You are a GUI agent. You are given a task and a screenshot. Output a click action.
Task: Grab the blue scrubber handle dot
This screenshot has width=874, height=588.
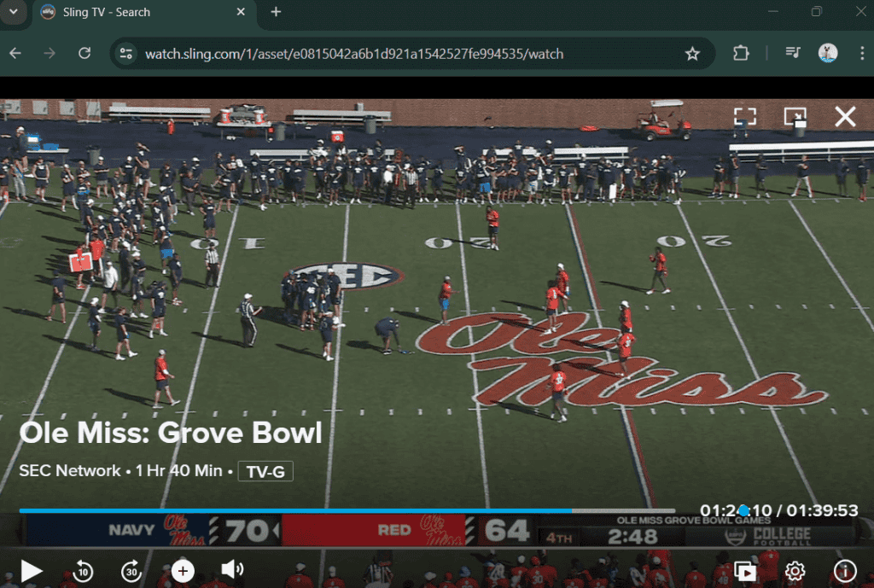pos(743,510)
